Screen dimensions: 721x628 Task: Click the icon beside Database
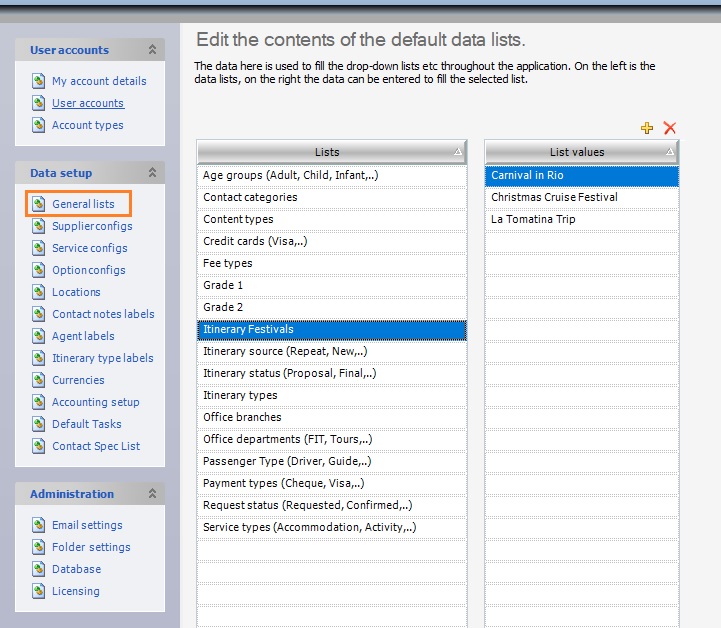38,569
